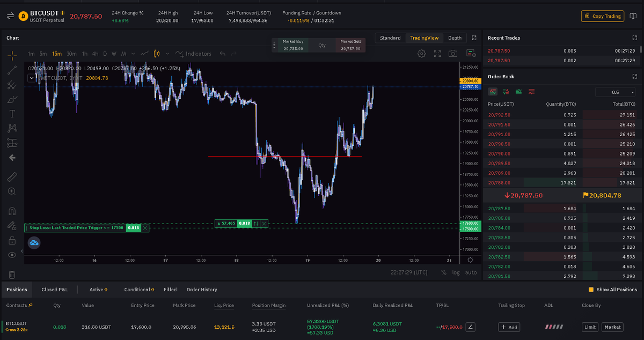
Task: Click the swap trading pair arrows icon
Action: pos(10,16)
